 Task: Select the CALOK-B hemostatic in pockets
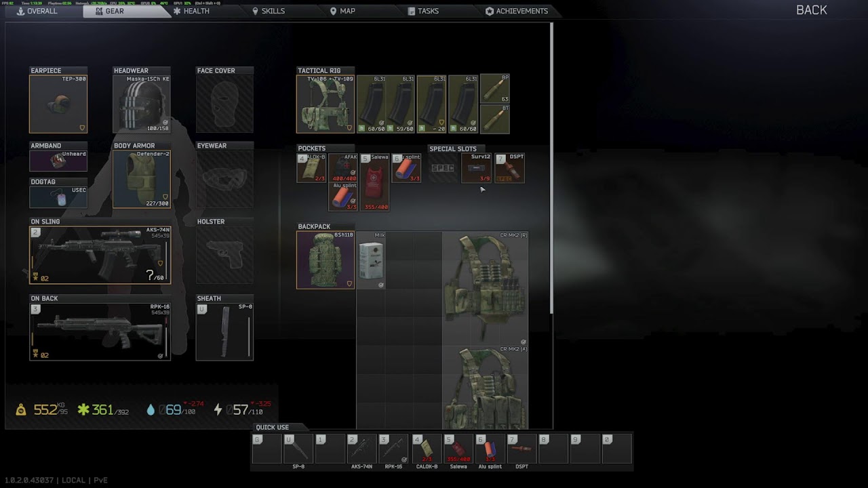point(311,168)
